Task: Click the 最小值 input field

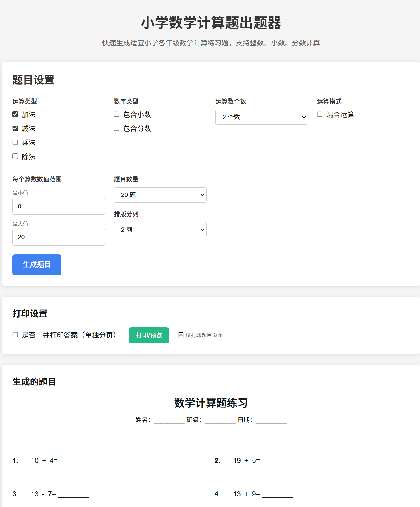Action: [58, 206]
